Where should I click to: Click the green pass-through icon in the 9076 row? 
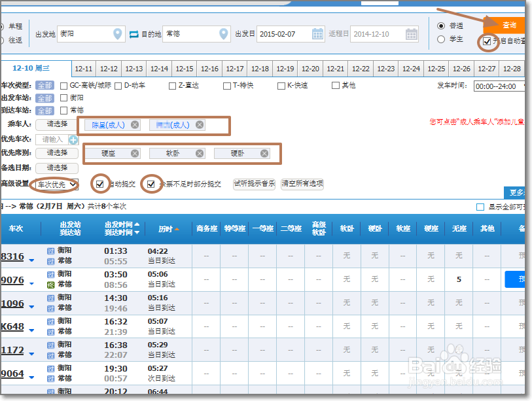click(50, 285)
